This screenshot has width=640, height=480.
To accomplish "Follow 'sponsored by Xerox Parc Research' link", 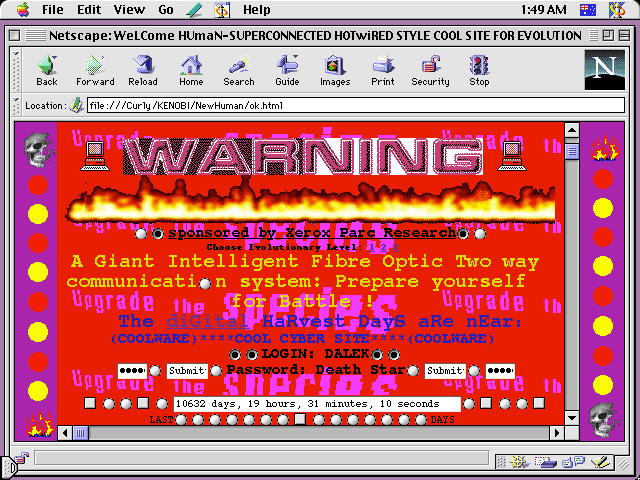I will pos(312,233).
